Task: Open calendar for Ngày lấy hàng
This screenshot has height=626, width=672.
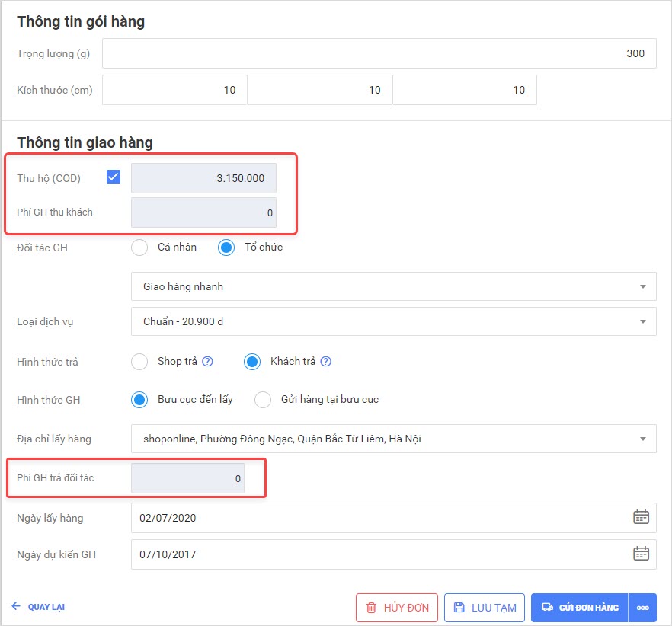Action: pyautogui.click(x=641, y=518)
